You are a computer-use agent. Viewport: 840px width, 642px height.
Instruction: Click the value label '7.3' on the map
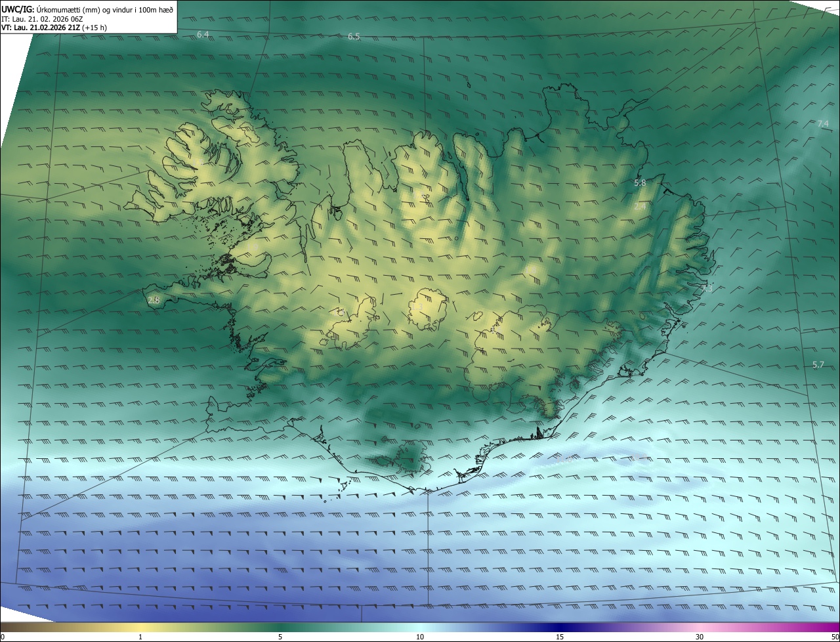coord(706,288)
